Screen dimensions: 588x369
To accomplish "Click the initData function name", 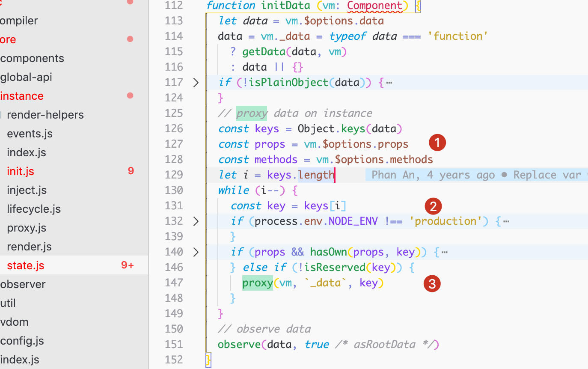I will [x=286, y=6].
